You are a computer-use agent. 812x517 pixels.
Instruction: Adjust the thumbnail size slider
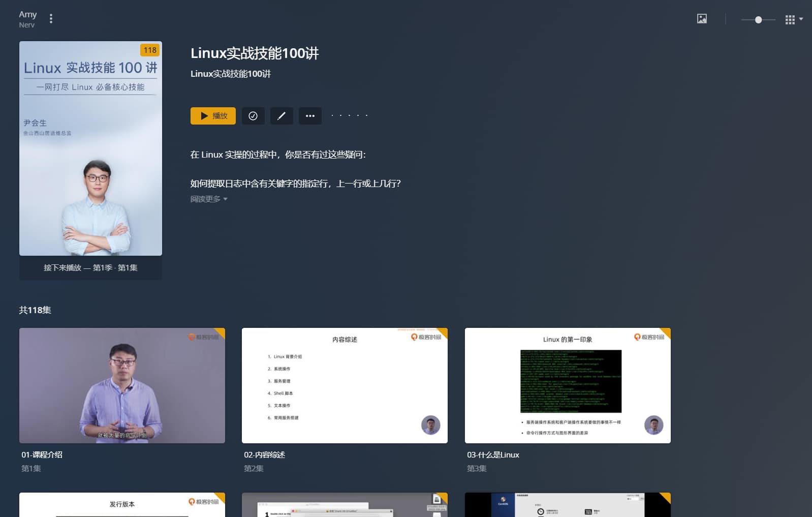[758, 19]
